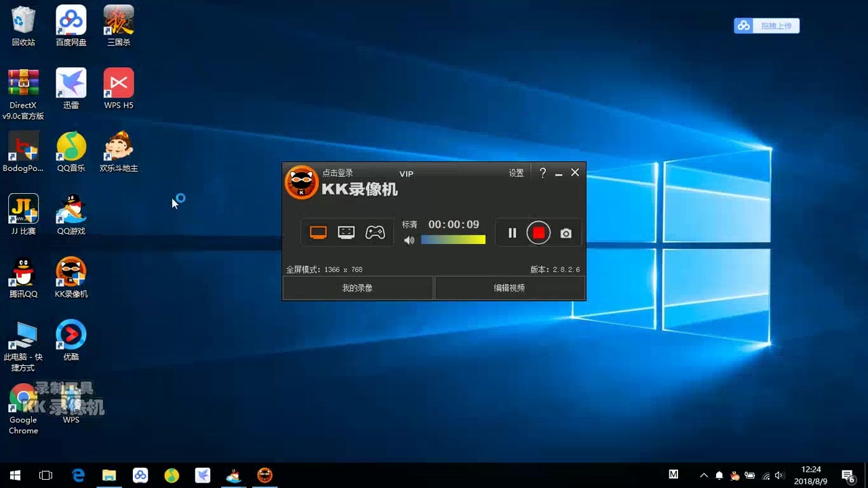Click 全屏模式: 1366 x 768 text

[x=324, y=270]
